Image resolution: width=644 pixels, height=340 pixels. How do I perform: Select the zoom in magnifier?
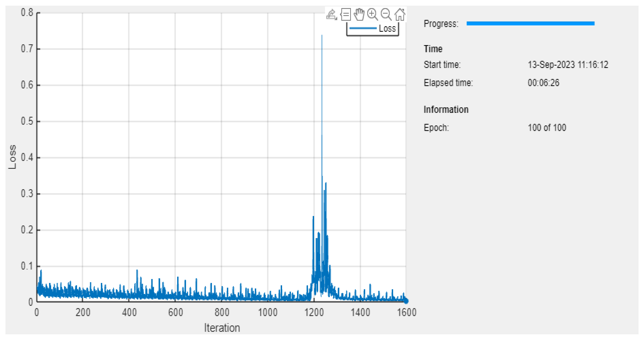coord(373,14)
